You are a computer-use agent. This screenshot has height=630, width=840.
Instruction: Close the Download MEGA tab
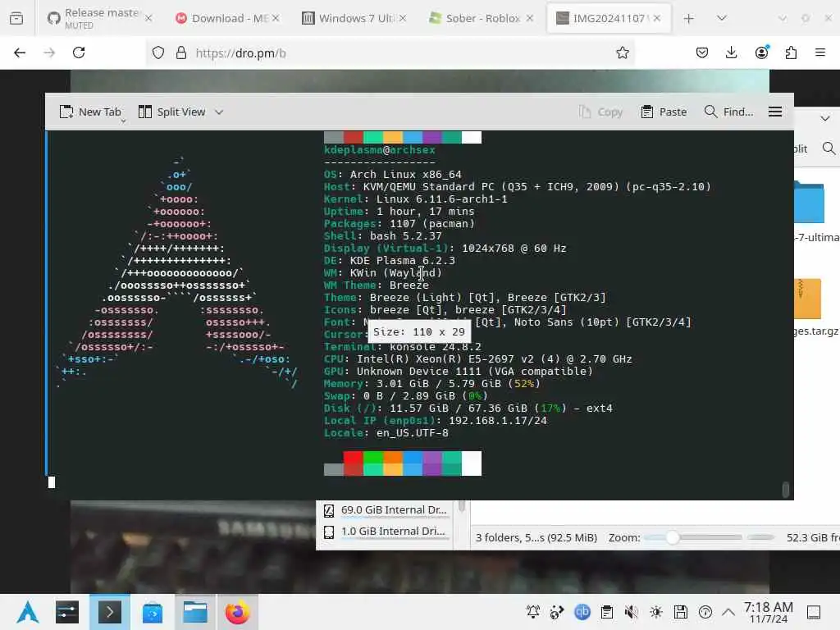(x=276, y=18)
